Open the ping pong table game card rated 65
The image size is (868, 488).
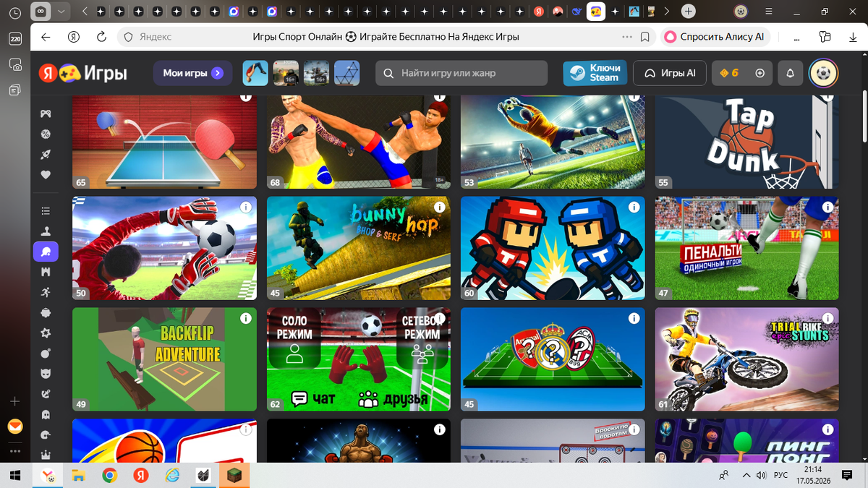tap(164, 142)
